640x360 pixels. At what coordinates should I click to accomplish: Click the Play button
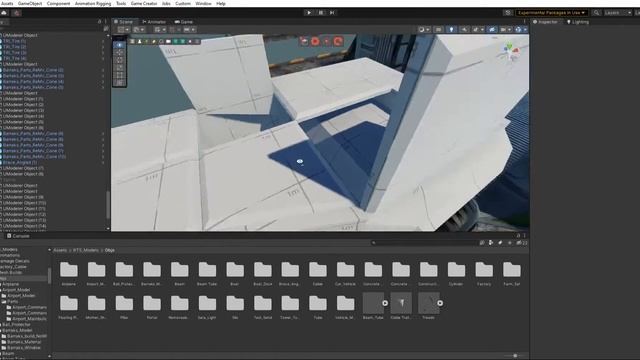tap(309, 13)
